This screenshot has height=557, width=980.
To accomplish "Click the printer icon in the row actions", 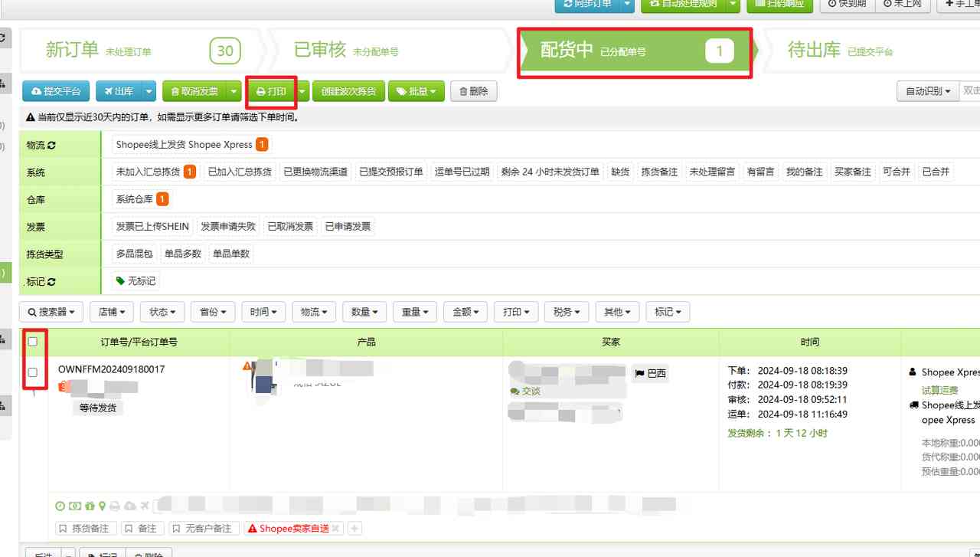I will (115, 506).
